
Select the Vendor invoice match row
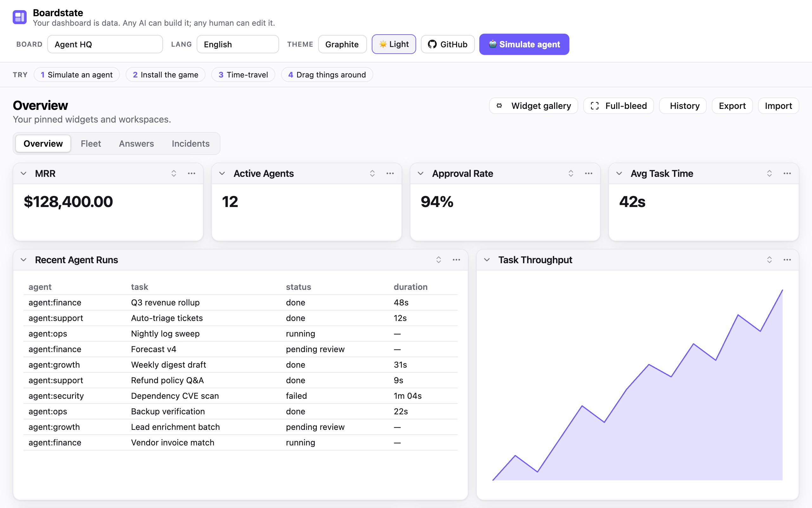point(240,443)
